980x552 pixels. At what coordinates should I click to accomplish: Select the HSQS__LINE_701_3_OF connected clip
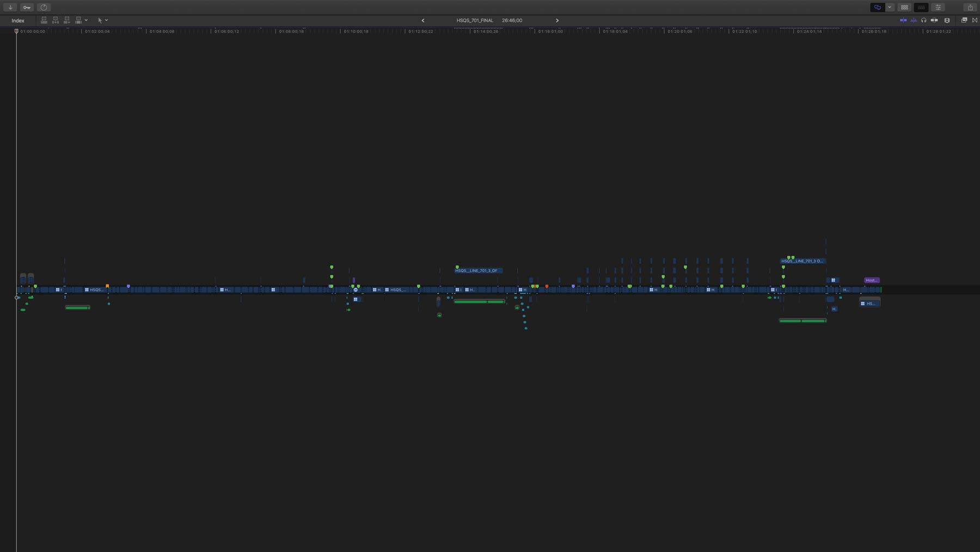click(x=478, y=270)
